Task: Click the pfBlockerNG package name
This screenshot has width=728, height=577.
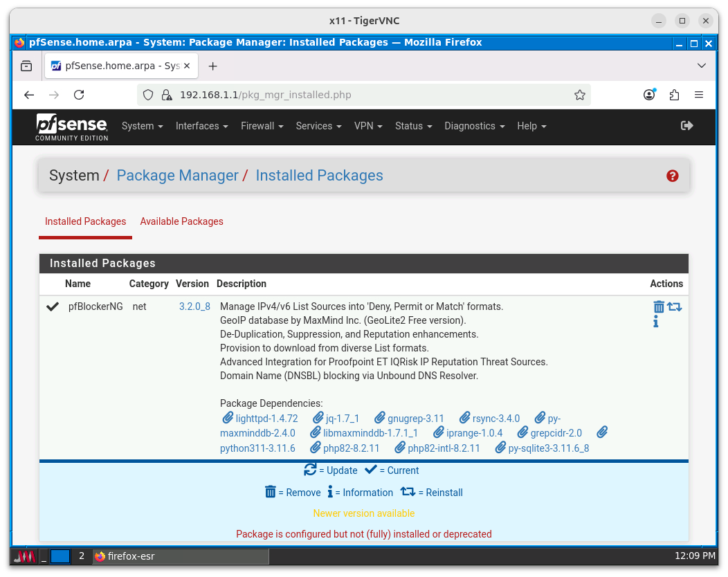Action: pos(95,307)
